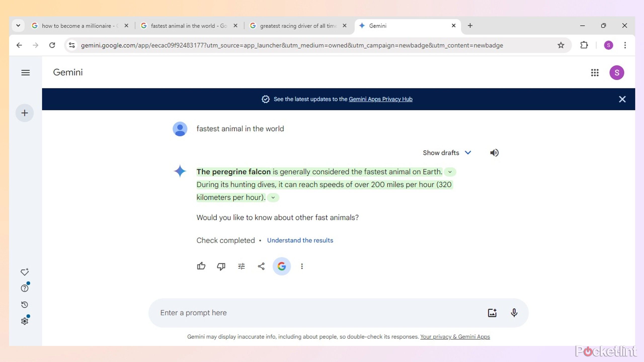
Task: View site information icon in address bar
Action: click(x=72, y=45)
